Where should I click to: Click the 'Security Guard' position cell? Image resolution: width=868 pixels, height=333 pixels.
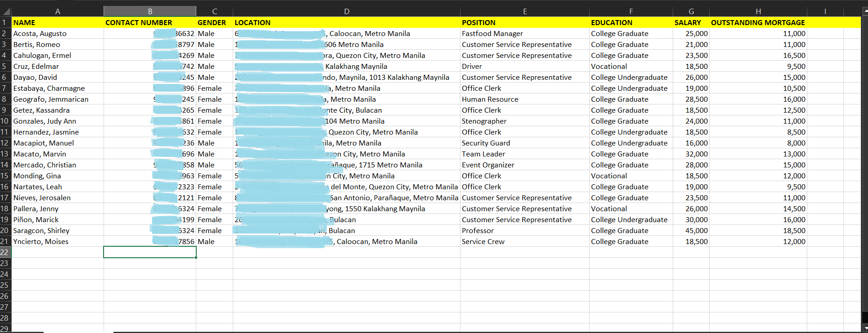click(x=525, y=143)
